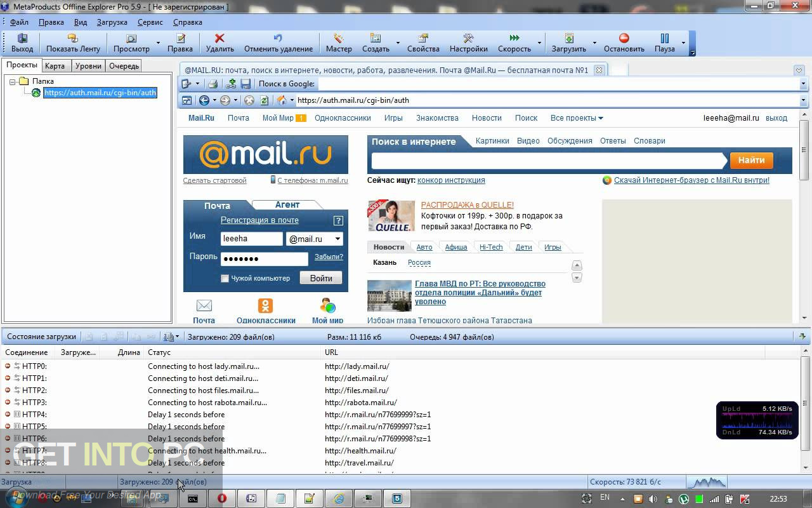Click the orange Найти search button
812x508 pixels.
pyautogui.click(x=751, y=160)
